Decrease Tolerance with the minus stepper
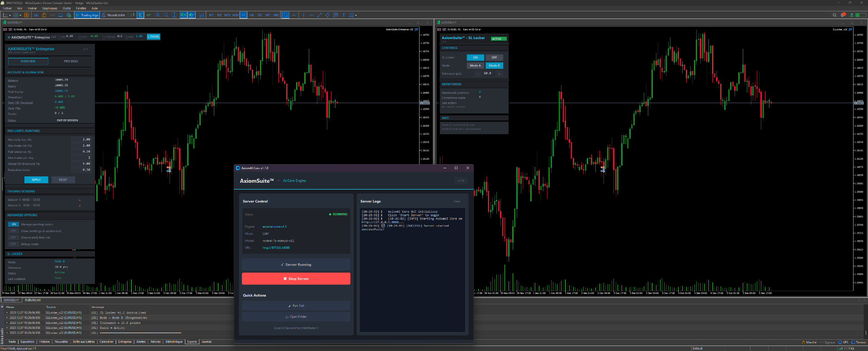Viewport: 868px width, 351px height. coord(478,73)
